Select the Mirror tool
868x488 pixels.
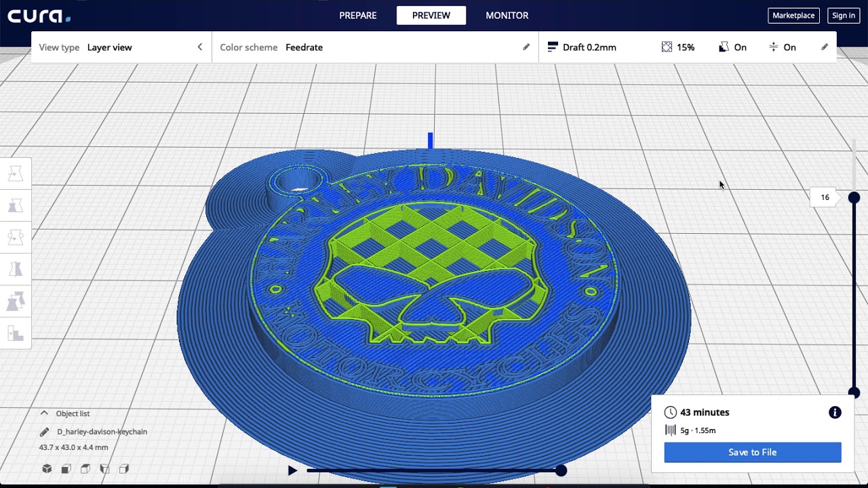[15, 269]
